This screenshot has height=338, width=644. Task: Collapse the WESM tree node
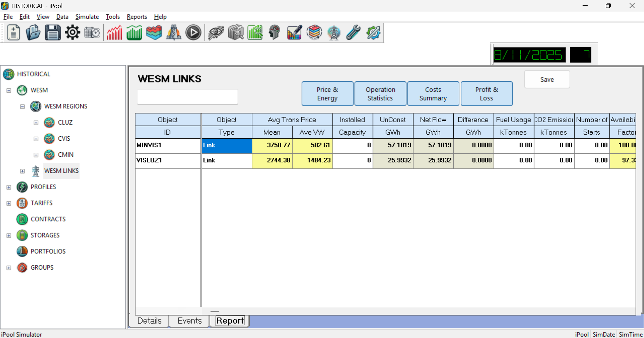click(x=9, y=90)
